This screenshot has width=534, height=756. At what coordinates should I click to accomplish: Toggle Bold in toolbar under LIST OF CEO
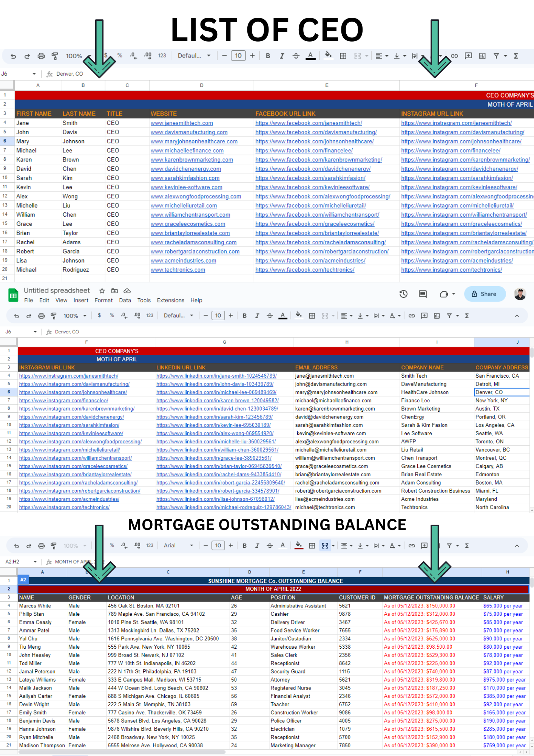coord(268,56)
